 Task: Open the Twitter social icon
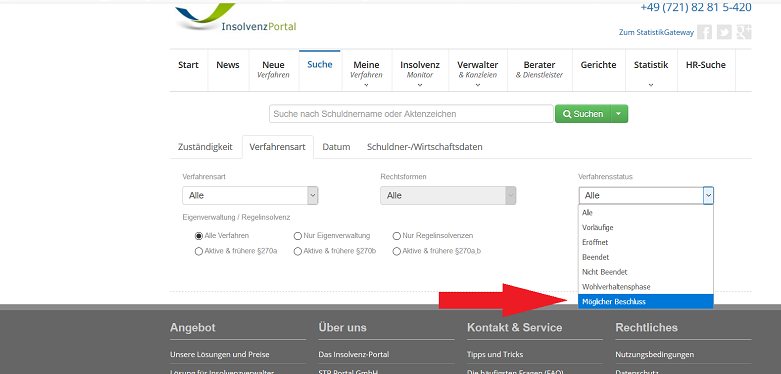pos(724,32)
